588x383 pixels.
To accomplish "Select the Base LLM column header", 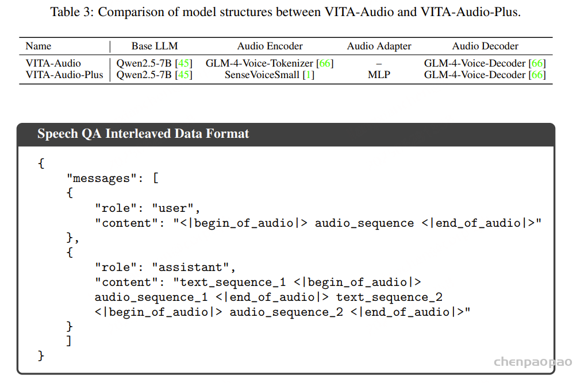I will (155, 47).
